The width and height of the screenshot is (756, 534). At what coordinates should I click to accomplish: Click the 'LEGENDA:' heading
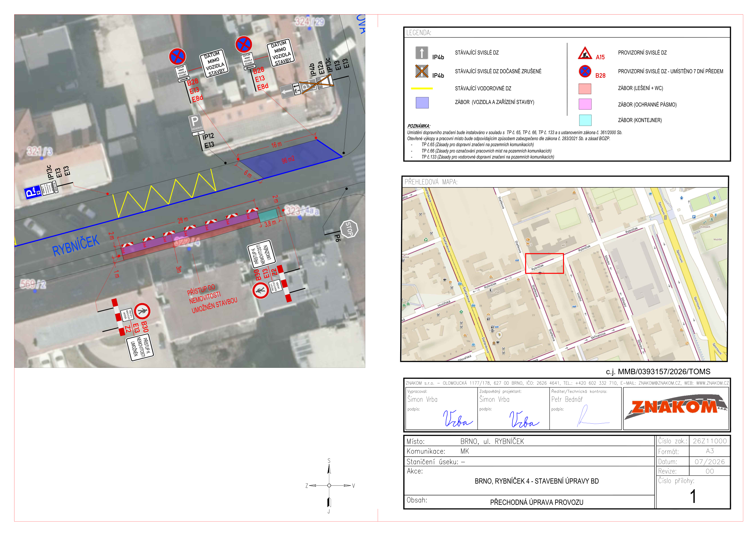click(419, 33)
